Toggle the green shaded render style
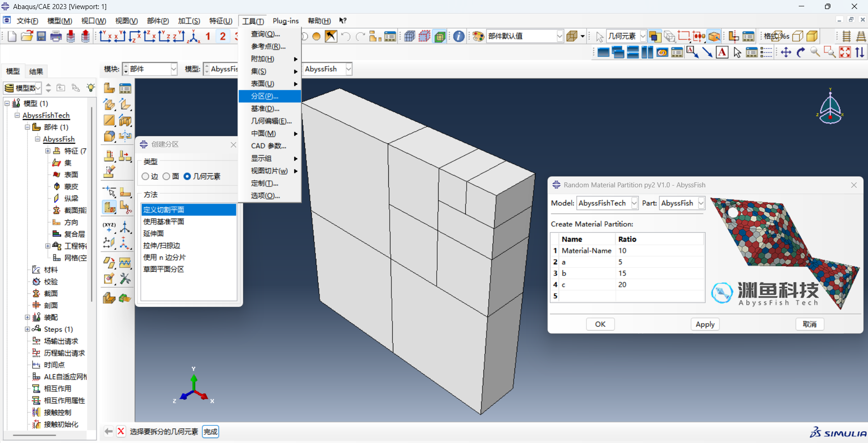Viewport: 868px width, 443px height. [440, 36]
